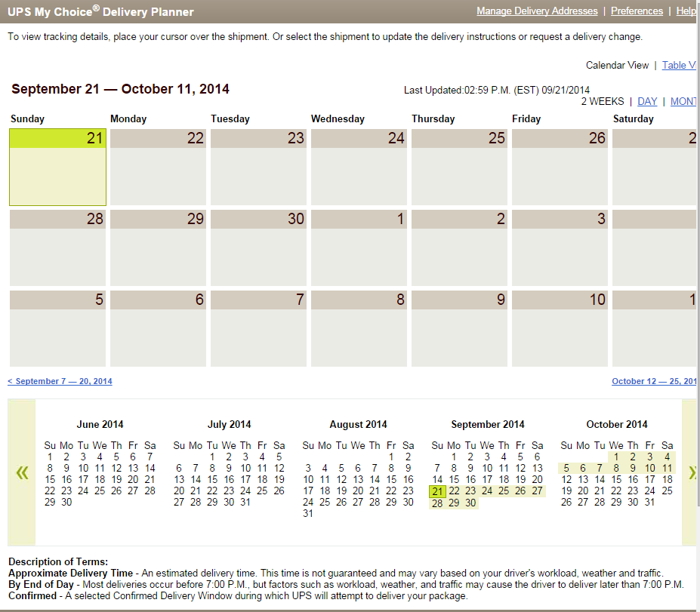Image resolution: width=700 pixels, height=612 pixels.
Task: Click the July 2014 month heading
Action: [230, 424]
